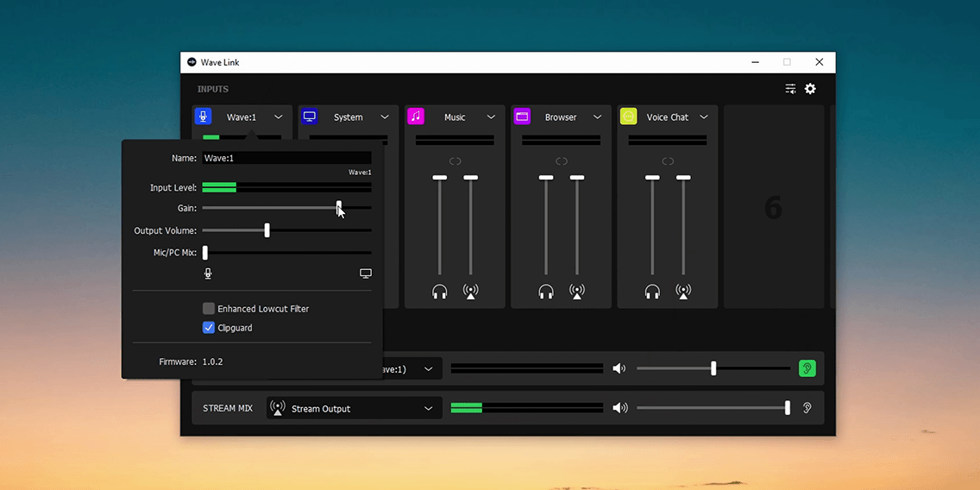Click Browser channel stream fader handle
The width and height of the screenshot is (980, 490).
pos(577,178)
